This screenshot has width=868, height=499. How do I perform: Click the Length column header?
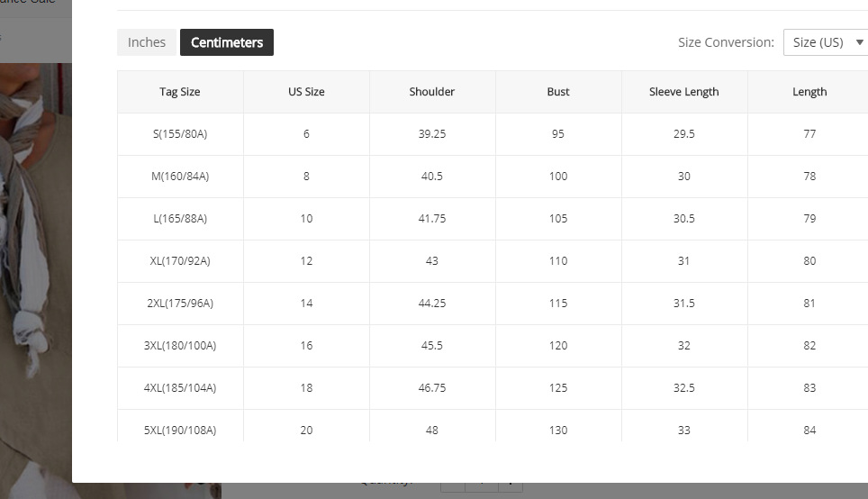pos(809,92)
